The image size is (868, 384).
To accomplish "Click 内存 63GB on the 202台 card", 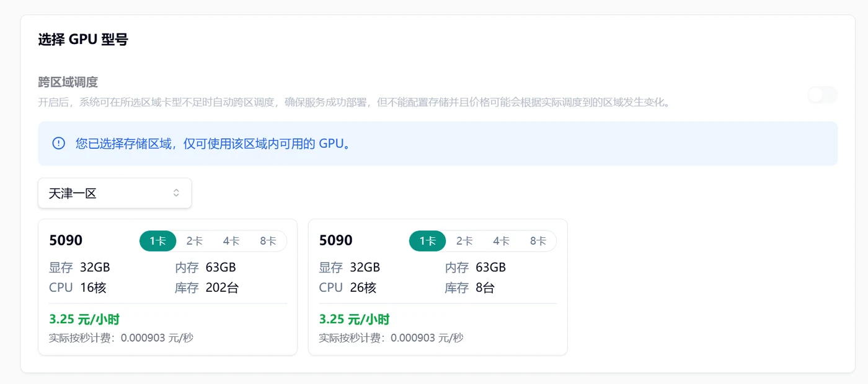I will tap(206, 268).
